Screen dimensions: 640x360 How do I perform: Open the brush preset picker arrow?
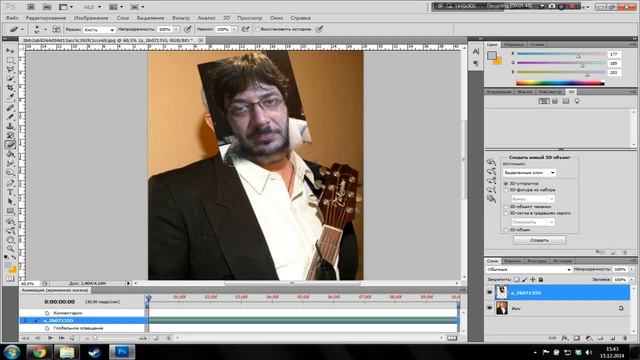pyautogui.click(x=45, y=29)
